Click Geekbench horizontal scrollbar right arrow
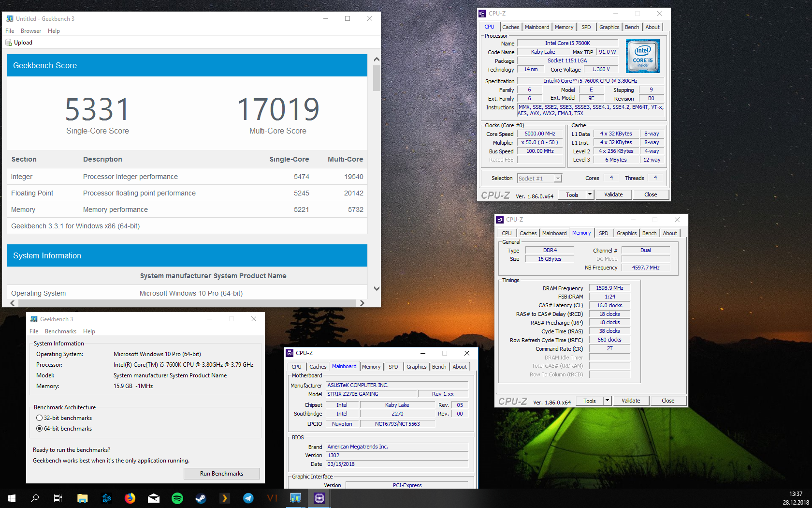The image size is (812, 508). [x=362, y=303]
